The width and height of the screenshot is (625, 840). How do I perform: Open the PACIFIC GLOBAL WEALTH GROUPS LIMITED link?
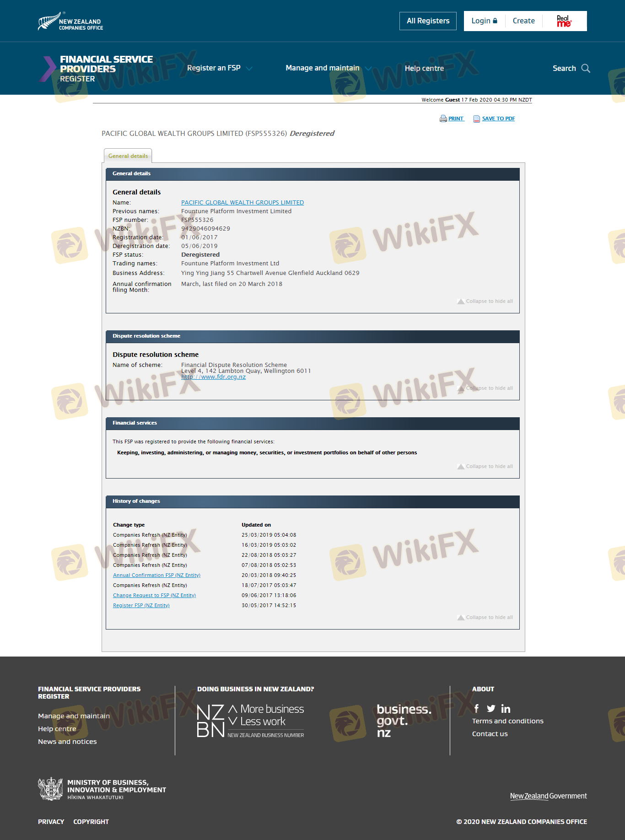coord(242,203)
